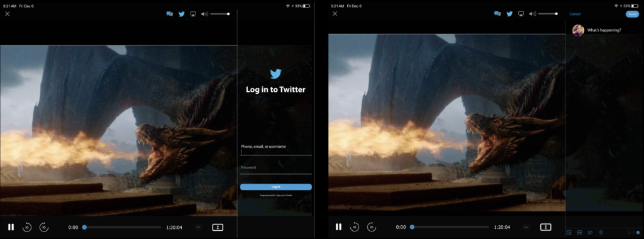Click battery indicator on the Twitter login screen
The width and height of the screenshot is (644, 239).
pos(306,6)
